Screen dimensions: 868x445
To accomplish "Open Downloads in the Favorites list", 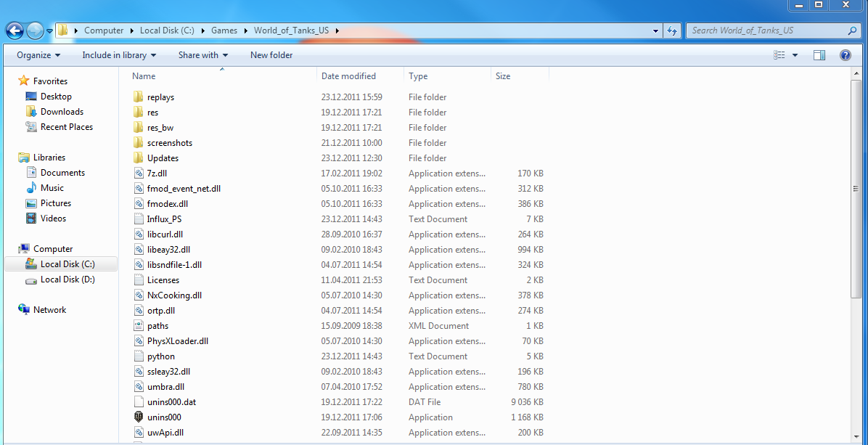I will click(x=62, y=111).
